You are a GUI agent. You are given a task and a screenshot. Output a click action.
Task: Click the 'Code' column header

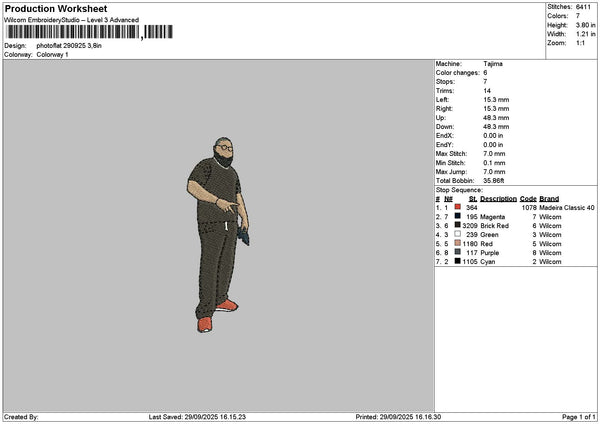coord(528,199)
